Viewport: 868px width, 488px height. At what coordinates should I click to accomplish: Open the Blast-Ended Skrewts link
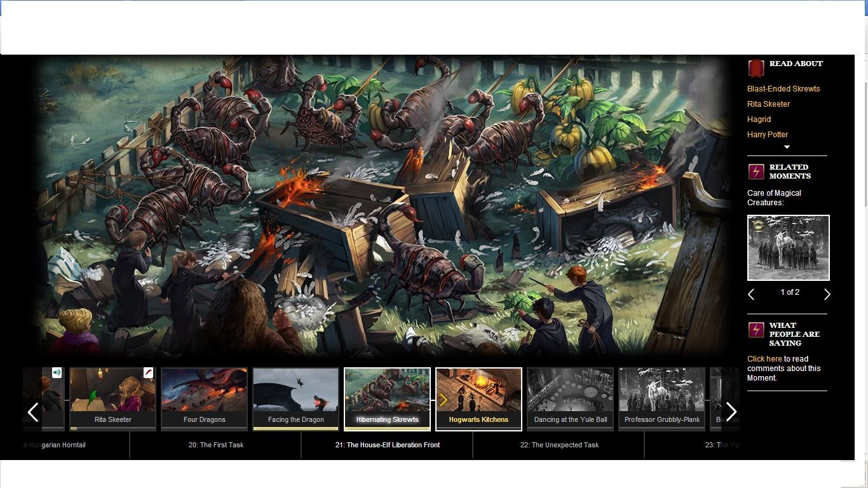pyautogui.click(x=783, y=89)
